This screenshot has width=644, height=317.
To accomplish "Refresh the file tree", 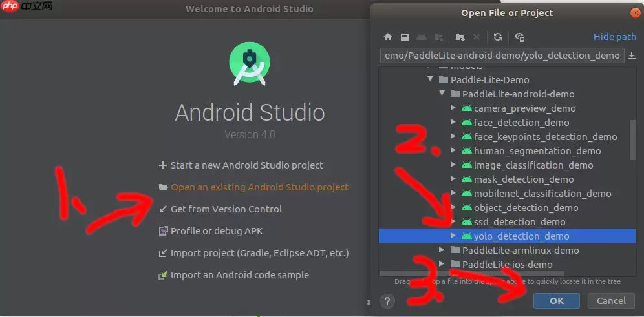I will coord(497,37).
